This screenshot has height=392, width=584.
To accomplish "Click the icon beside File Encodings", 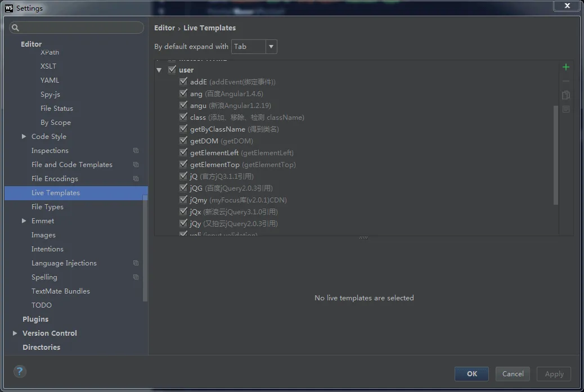I will coord(136,179).
